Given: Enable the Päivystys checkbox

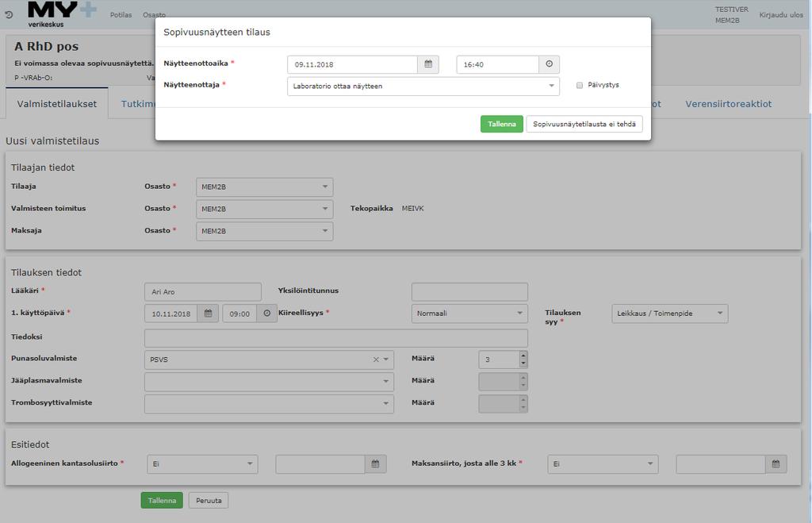Looking at the screenshot, I should click(580, 85).
